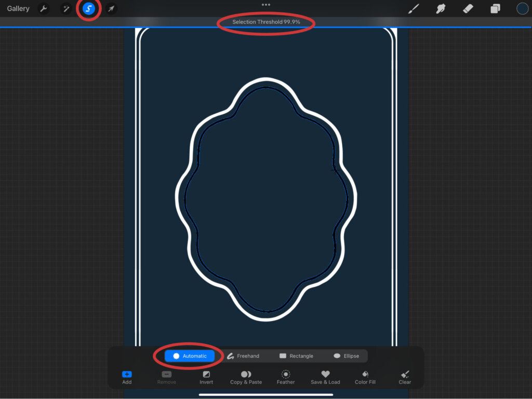Choose Ellipse selection mode
Viewport: 532px width, 399px height.
(346, 356)
